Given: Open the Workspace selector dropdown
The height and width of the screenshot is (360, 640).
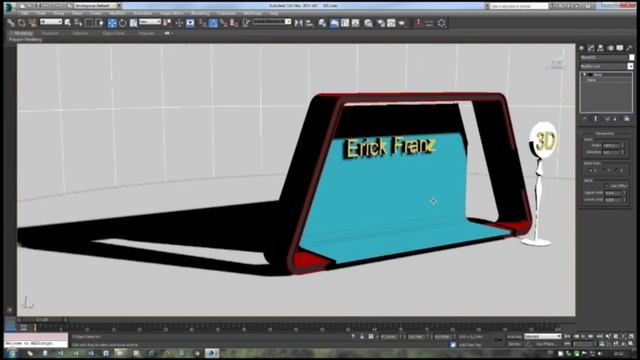Looking at the screenshot, I should point(97,6).
